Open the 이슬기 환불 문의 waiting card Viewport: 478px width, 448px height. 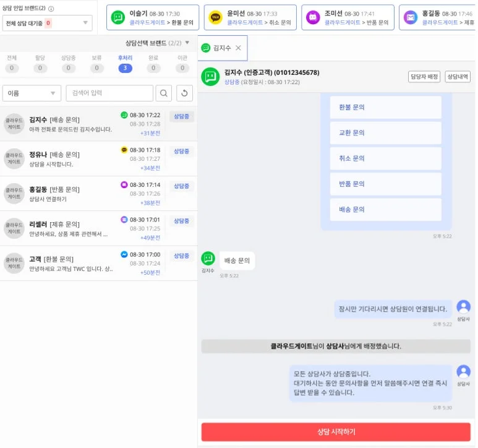click(x=153, y=17)
